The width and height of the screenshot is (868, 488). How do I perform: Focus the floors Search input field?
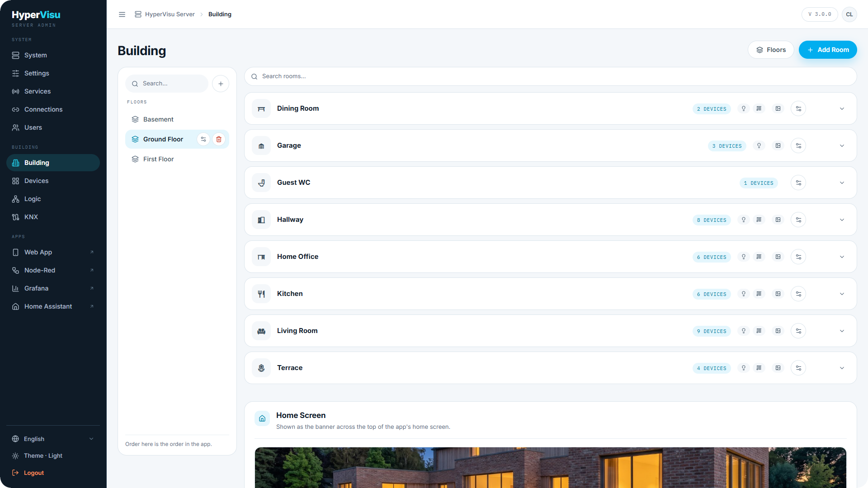(x=167, y=84)
